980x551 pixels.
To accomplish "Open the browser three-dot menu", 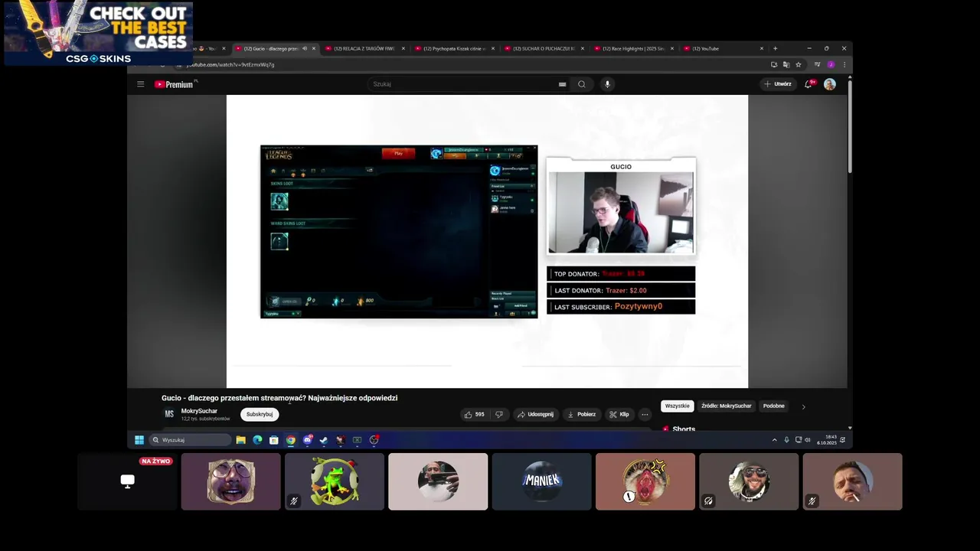I will [x=844, y=65].
